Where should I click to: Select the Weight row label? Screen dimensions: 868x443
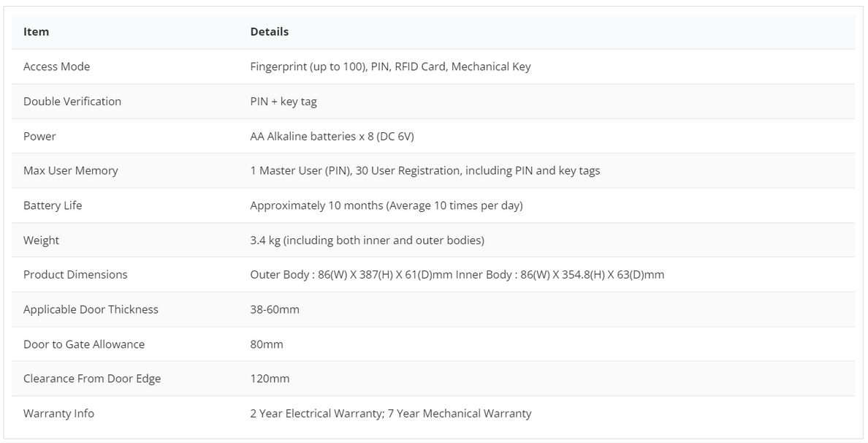(x=41, y=241)
